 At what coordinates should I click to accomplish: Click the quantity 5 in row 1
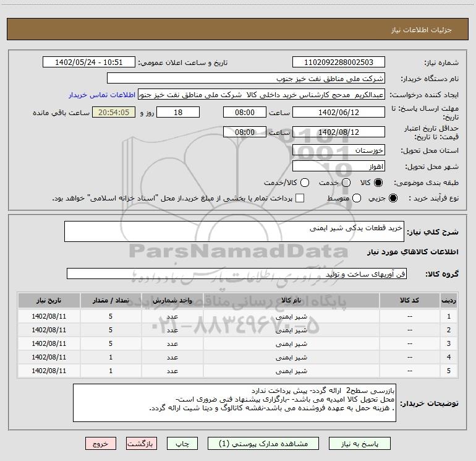(111, 316)
